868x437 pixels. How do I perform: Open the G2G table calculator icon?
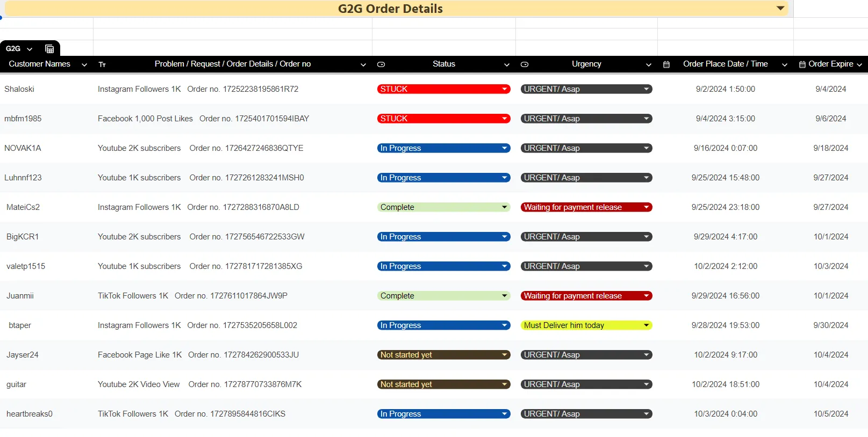pos(49,49)
